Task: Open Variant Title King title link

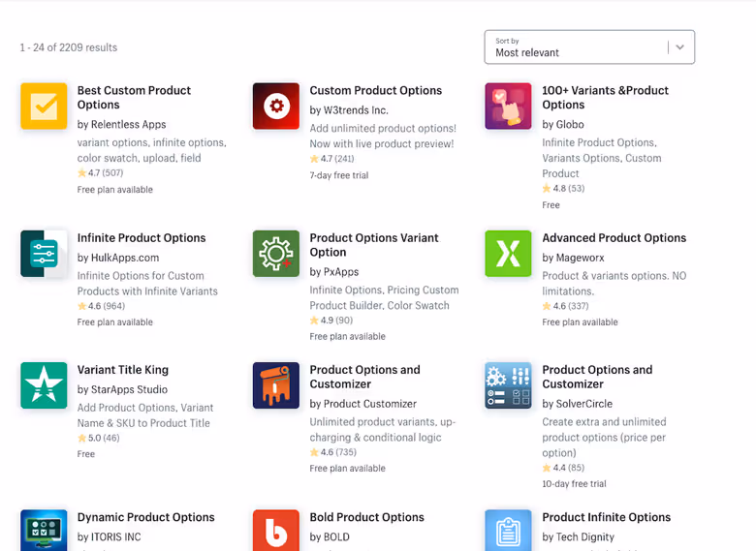Action: click(123, 370)
